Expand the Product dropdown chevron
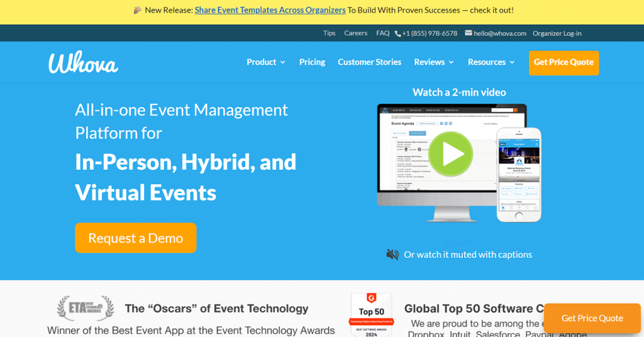 [282, 62]
